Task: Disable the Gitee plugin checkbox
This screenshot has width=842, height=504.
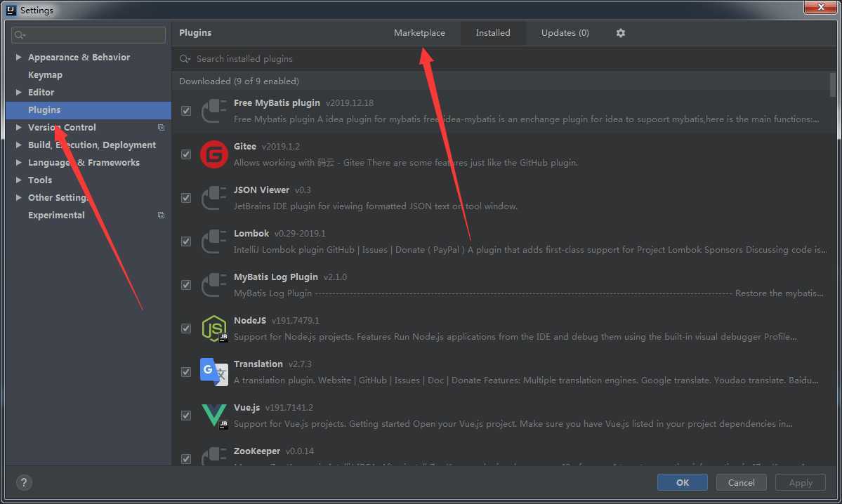Action: click(186, 154)
